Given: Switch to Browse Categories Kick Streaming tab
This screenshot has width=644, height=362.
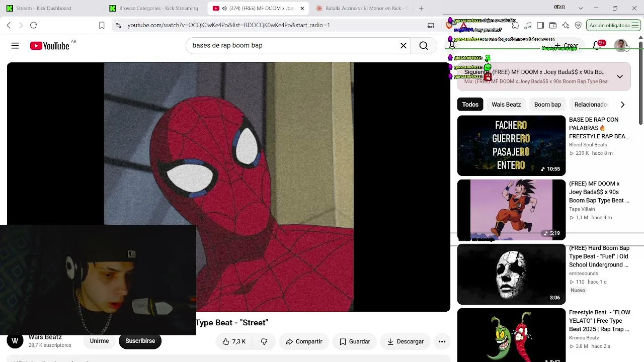Looking at the screenshot, I should [156, 8].
